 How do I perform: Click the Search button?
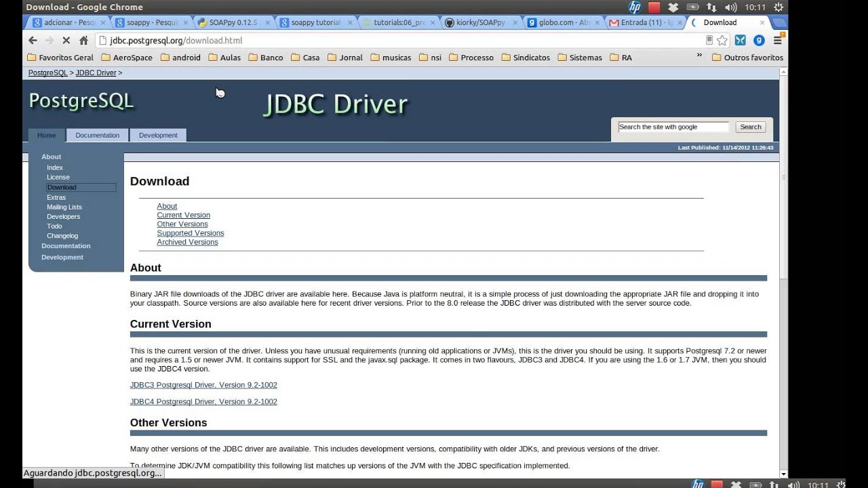(x=751, y=127)
